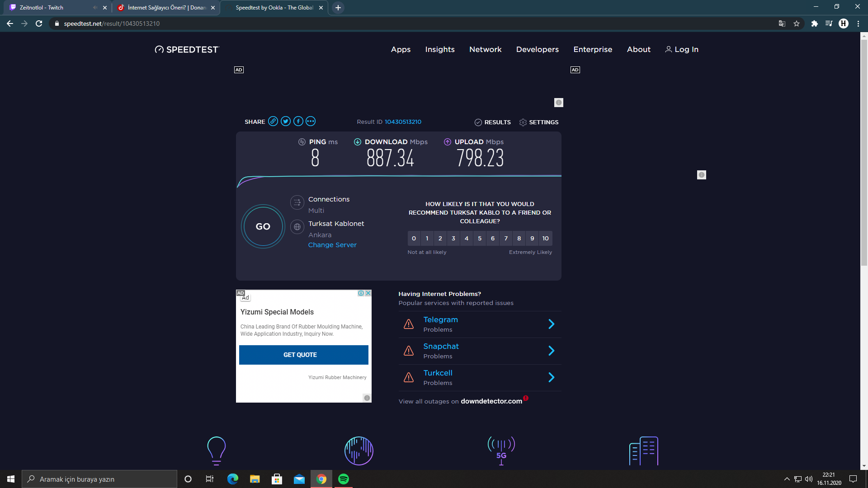The width and height of the screenshot is (868, 488).
Task: Select rating 0 in recommendation scale
Action: point(414,239)
